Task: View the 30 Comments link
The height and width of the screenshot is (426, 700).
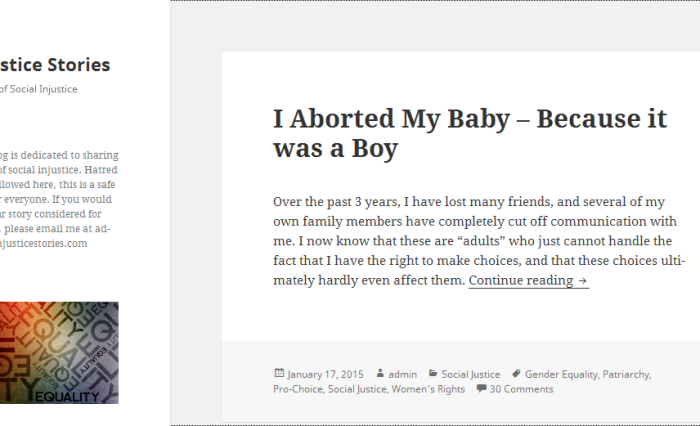Action: (x=521, y=389)
